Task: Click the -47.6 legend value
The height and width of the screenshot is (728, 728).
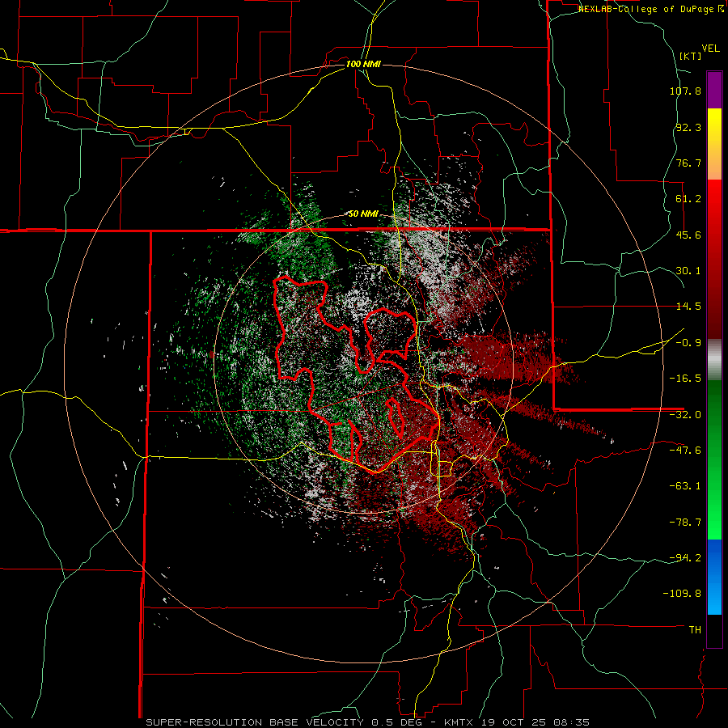Action: pyautogui.click(x=685, y=451)
